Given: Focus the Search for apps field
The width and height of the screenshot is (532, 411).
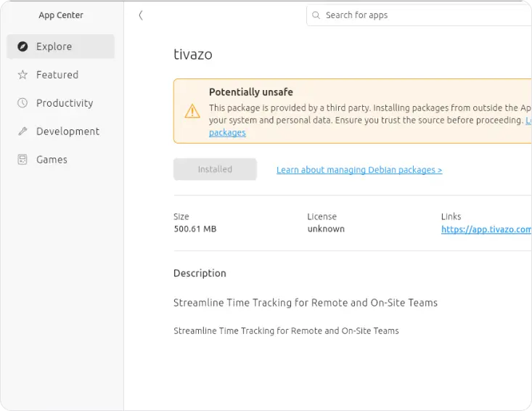Looking at the screenshot, I should [x=419, y=15].
